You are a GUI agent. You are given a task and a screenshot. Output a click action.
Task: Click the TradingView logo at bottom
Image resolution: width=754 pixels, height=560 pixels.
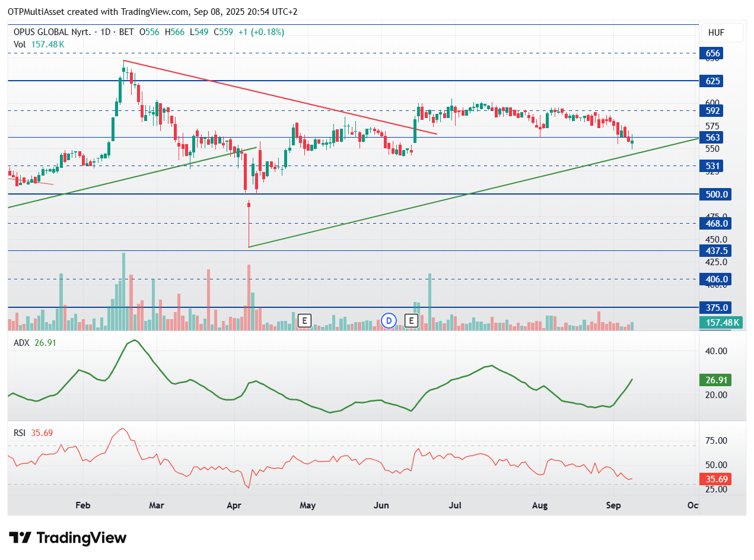[69, 538]
